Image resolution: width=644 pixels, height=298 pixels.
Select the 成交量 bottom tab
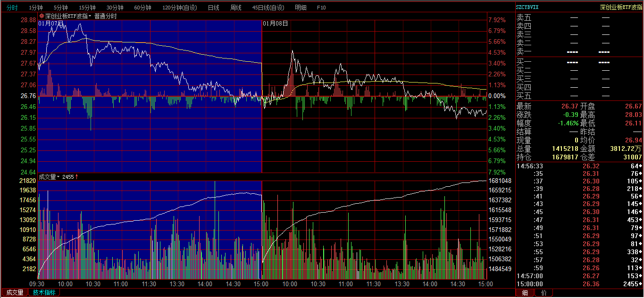pyautogui.click(x=15, y=292)
